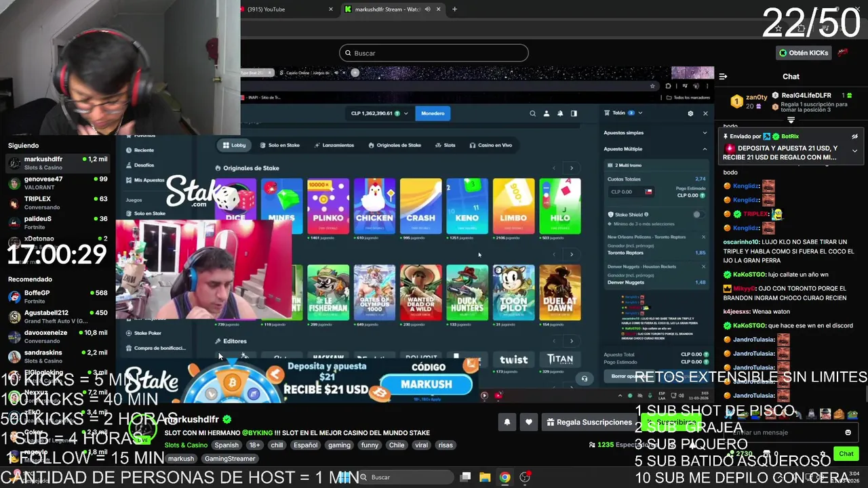
Task: Click the Kick search box Buscar
Action: click(434, 53)
